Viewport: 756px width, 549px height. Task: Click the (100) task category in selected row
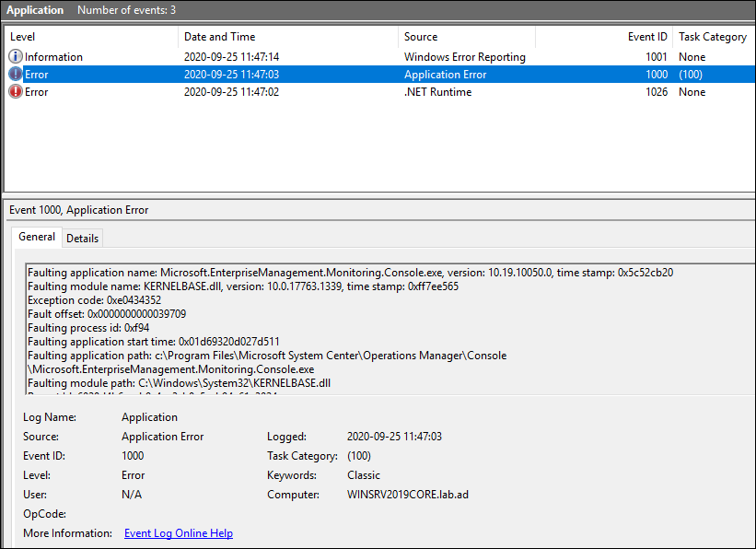pyautogui.click(x=691, y=75)
